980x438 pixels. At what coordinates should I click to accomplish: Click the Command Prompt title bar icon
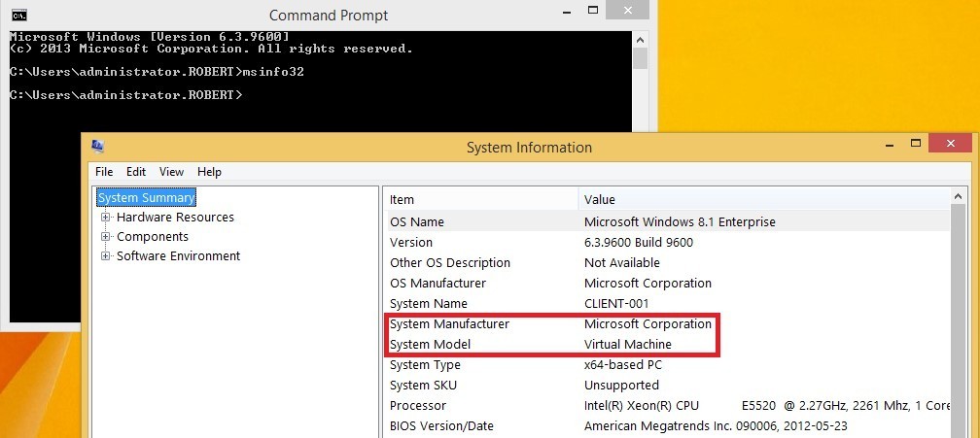tap(19, 15)
